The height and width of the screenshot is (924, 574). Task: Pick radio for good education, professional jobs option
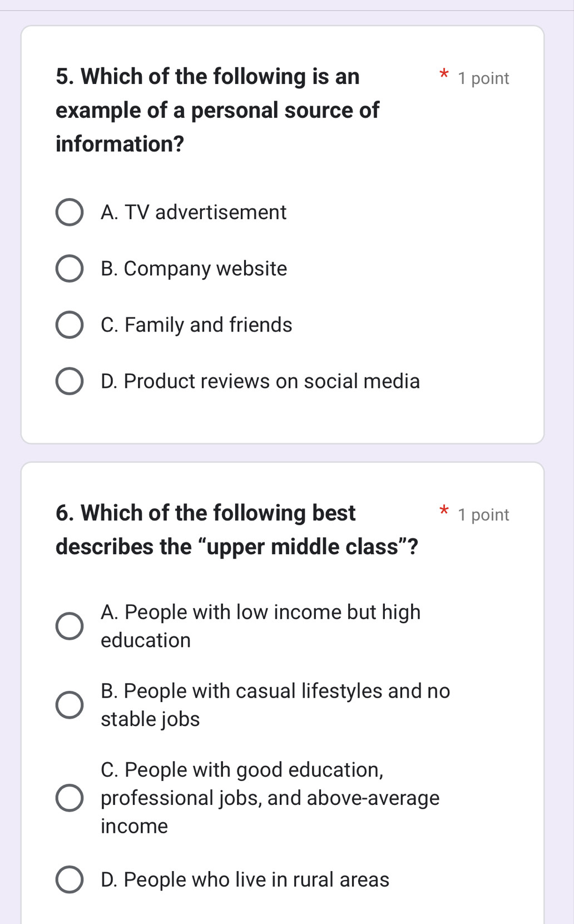point(70,798)
